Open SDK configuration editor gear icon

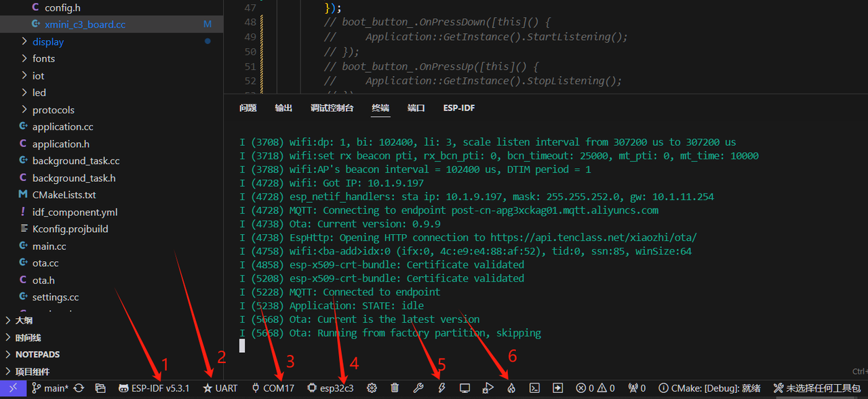372,388
